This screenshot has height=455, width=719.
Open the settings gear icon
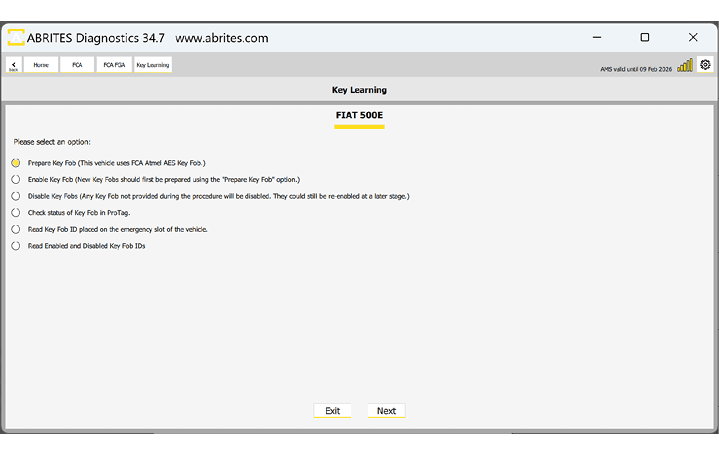click(x=705, y=65)
